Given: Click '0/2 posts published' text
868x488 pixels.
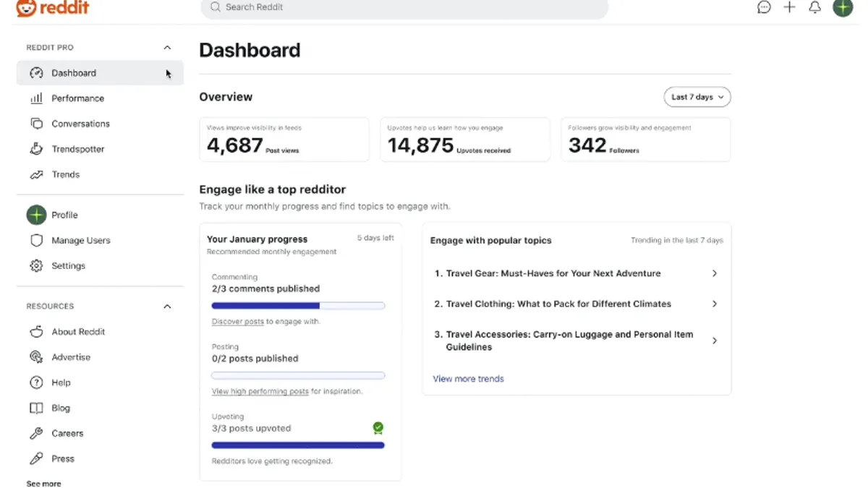Looking at the screenshot, I should pyautogui.click(x=255, y=359).
